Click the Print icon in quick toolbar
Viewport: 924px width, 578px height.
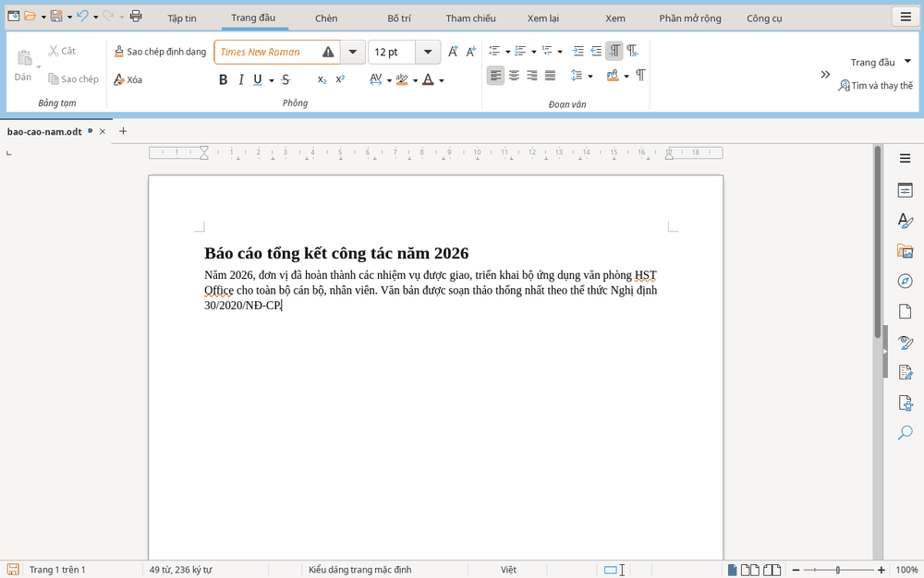click(x=136, y=16)
